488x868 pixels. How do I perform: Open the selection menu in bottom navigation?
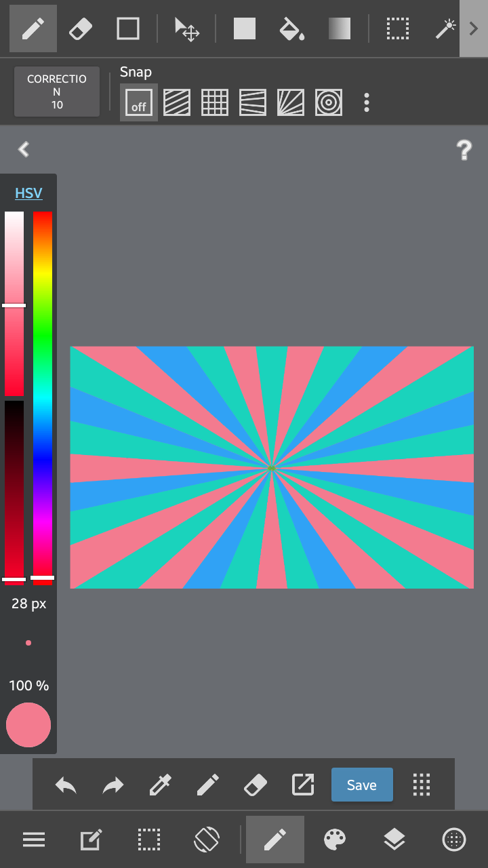coord(149,840)
